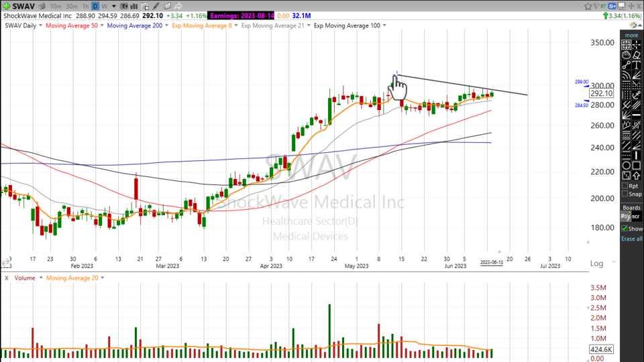644x362 pixels.
Task: Click the SWAV ticker symbol field
Action: (x=24, y=6)
